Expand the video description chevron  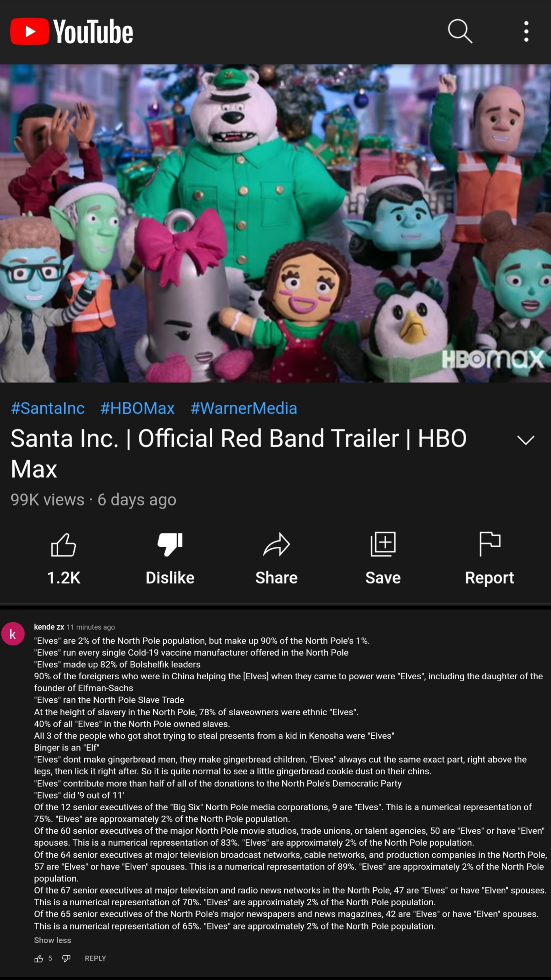tap(526, 440)
